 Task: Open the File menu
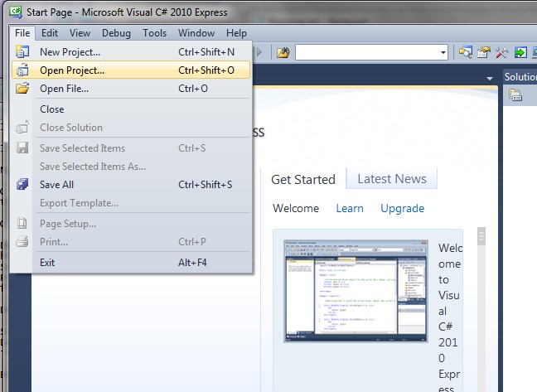[22, 33]
